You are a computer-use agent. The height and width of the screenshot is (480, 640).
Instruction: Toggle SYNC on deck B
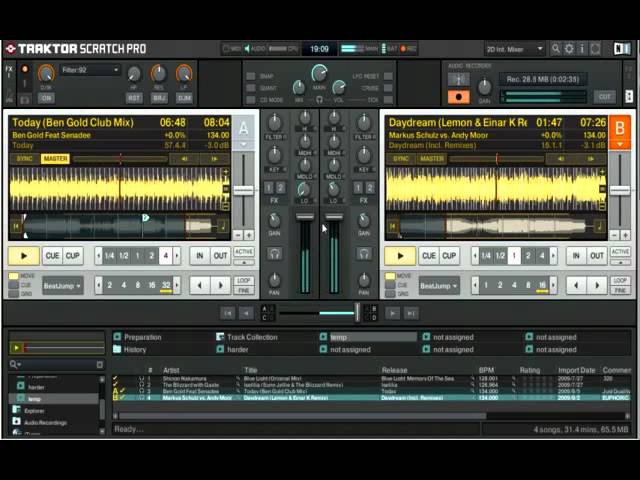tap(401, 159)
